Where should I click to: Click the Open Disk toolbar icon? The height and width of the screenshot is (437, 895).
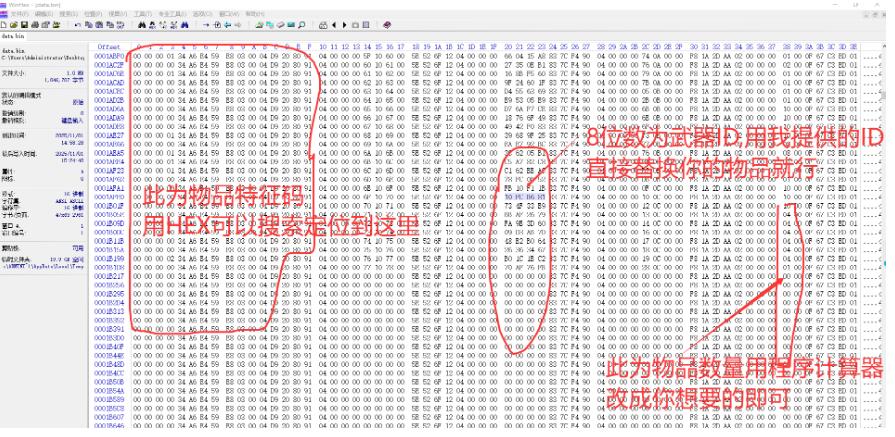click(x=259, y=25)
